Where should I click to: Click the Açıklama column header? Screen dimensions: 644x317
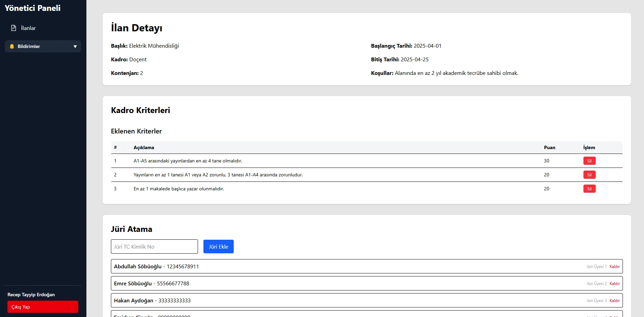click(x=144, y=147)
